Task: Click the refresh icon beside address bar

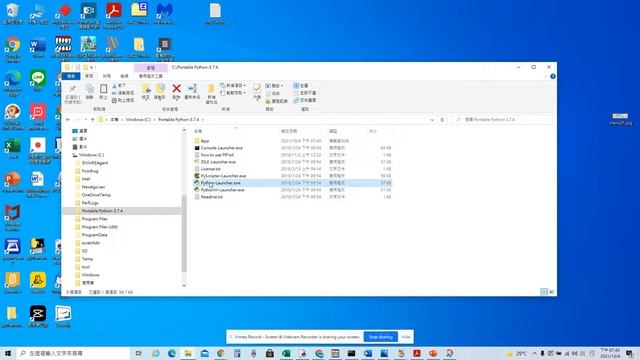Action: 442,120
